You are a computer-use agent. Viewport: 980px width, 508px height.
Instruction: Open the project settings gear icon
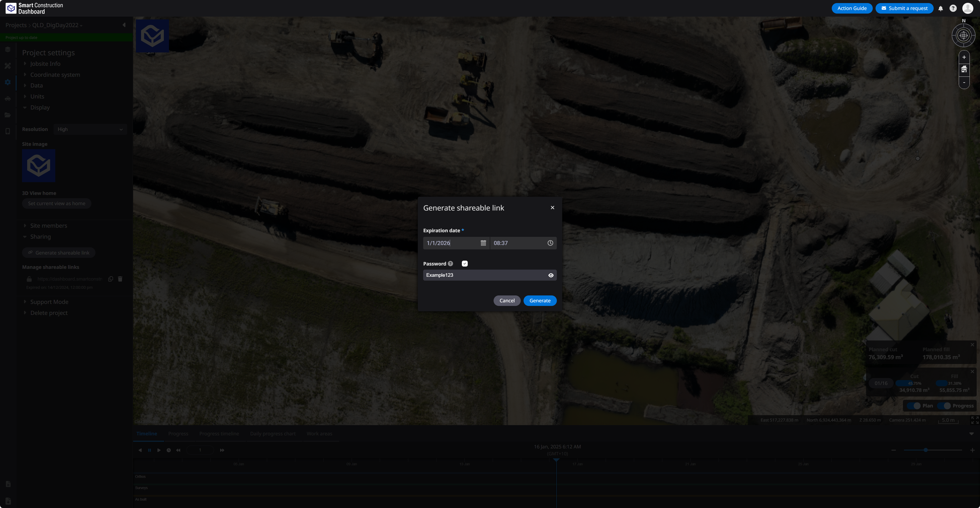coord(8,82)
